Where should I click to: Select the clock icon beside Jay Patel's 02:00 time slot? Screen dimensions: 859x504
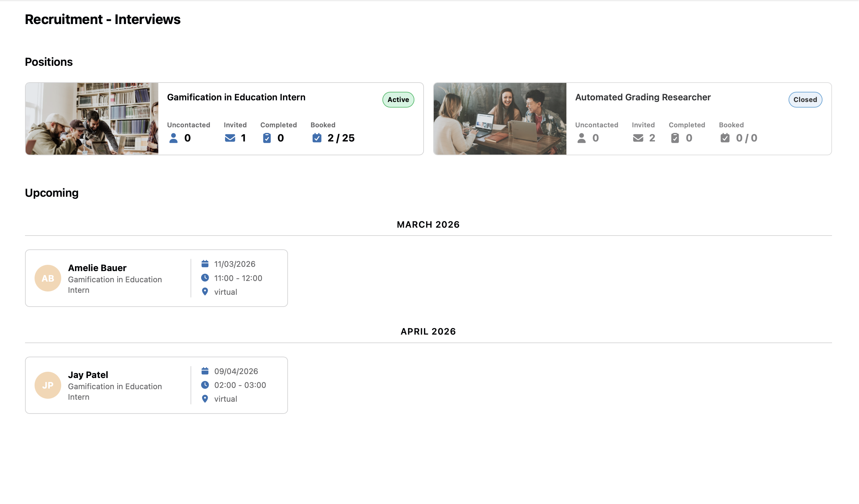205,385
